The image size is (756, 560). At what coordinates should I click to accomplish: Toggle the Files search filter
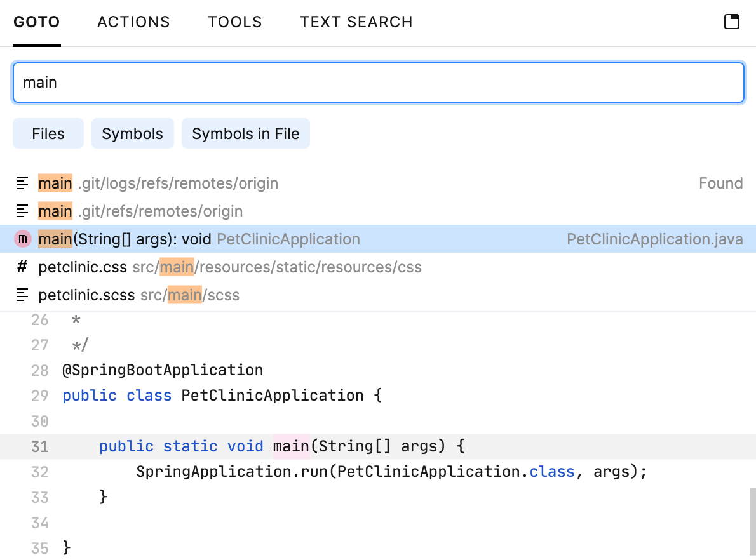(48, 133)
